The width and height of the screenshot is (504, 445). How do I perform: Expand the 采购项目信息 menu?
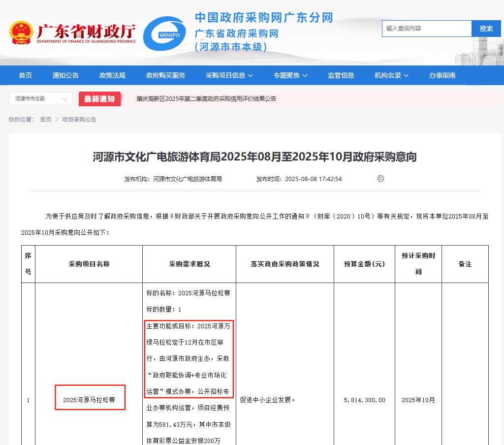tap(229, 75)
